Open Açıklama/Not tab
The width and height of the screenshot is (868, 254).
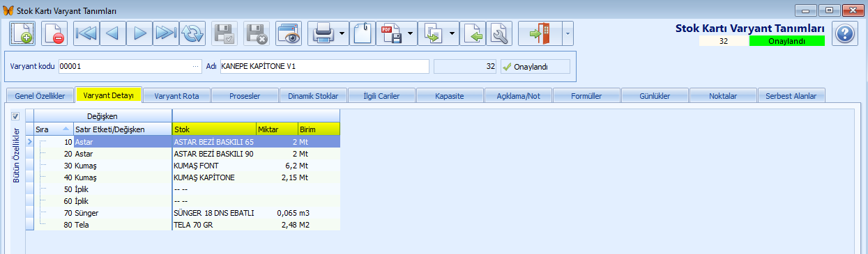tap(518, 95)
